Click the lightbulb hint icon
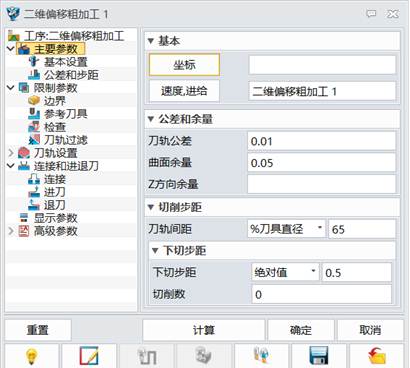 pos(32,356)
